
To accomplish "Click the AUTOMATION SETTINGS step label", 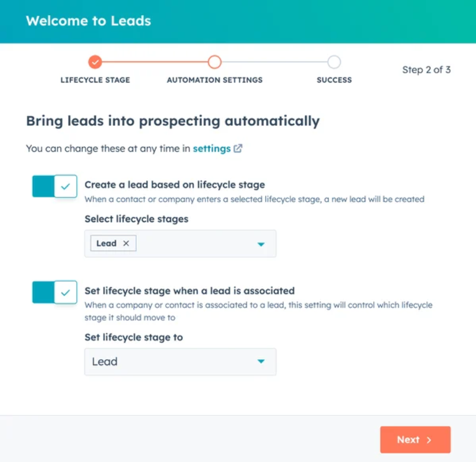I will click(x=214, y=80).
